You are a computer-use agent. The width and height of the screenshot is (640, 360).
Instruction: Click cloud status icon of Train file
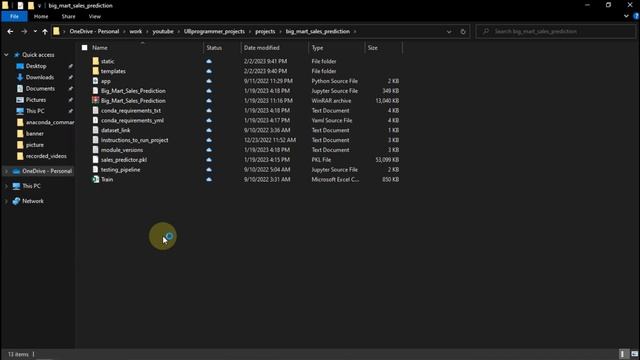(x=209, y=179)
